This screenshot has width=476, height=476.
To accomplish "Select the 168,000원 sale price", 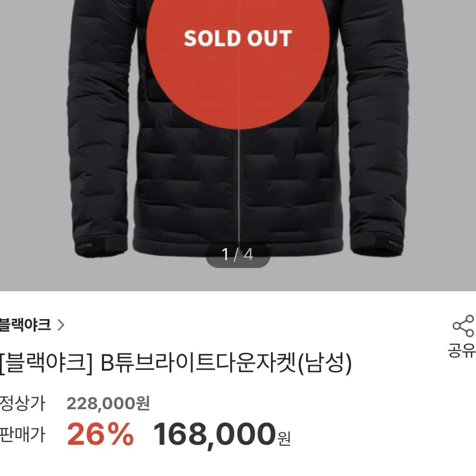I will (x=222, y=434).
